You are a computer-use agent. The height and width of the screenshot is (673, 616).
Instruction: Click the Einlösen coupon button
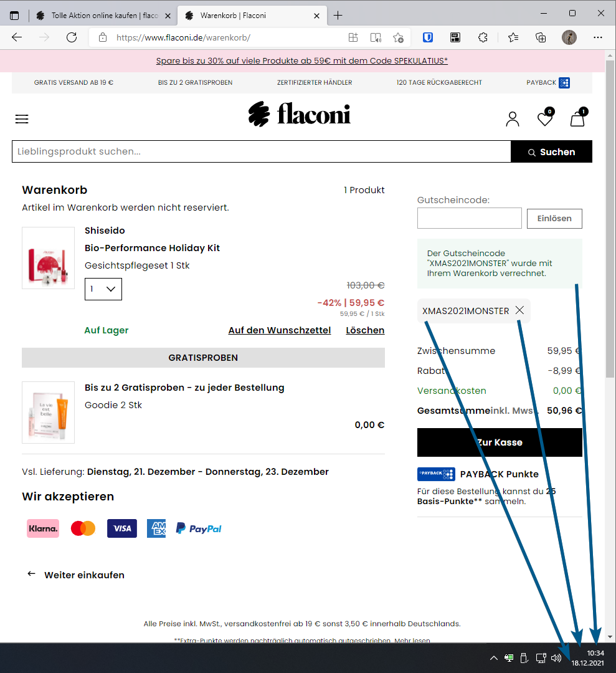[554, 219]
